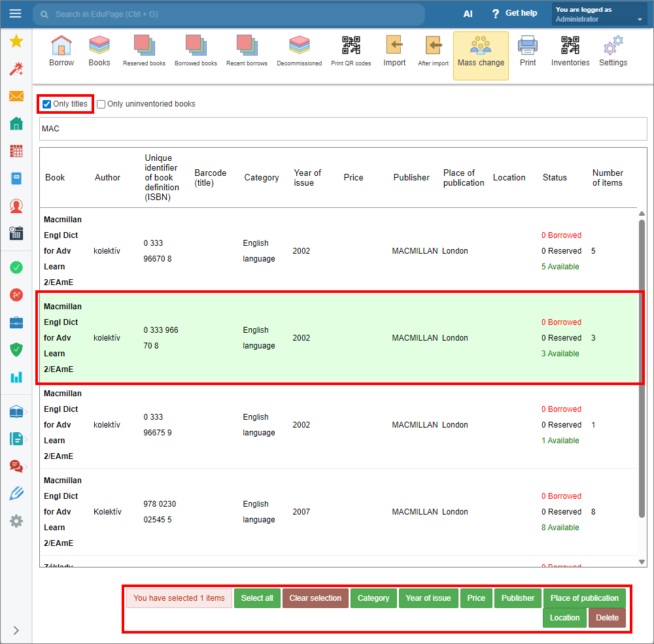This screenshot has width=654, height=644.
Task: Click the favorites star in sidebar
Action: 16,42
